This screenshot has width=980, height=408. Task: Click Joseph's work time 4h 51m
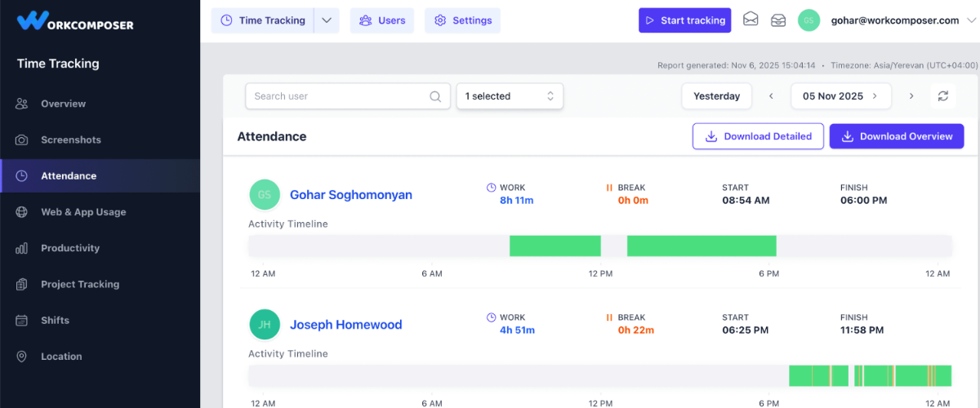[x=517, y=330]
